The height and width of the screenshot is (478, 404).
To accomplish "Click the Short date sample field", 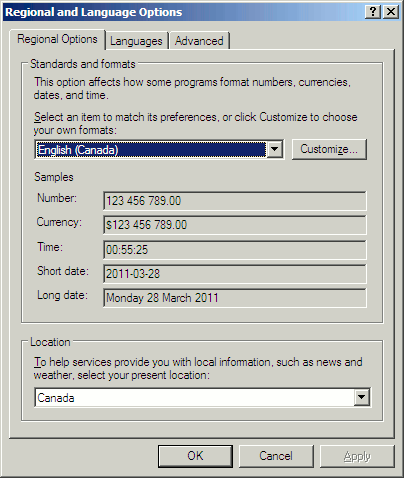I will point(235,274).
